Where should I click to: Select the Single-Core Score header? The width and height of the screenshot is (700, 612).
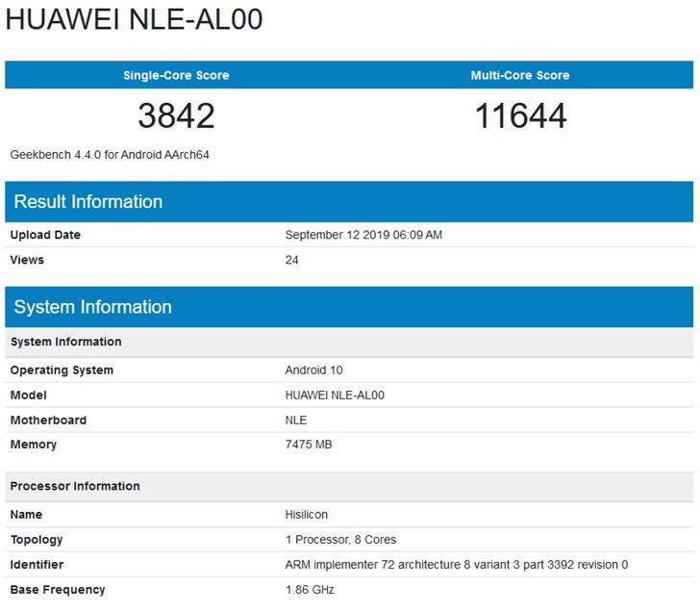click(176, 75)
